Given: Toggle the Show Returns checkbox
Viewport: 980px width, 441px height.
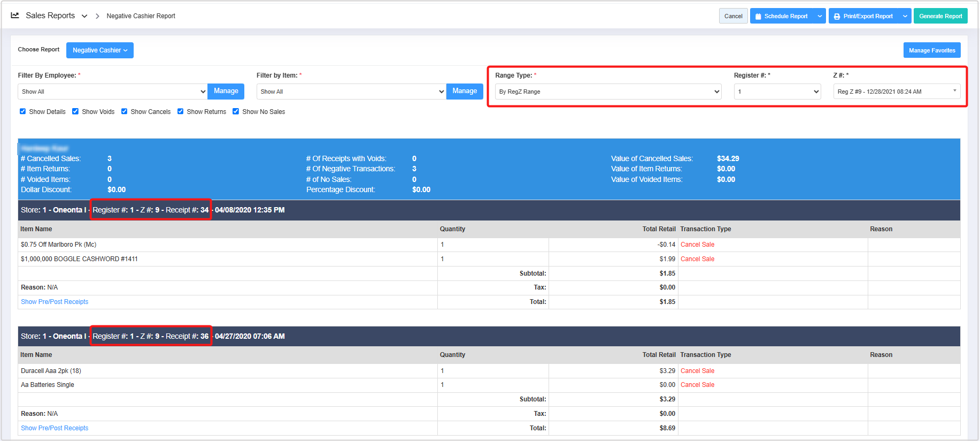Looking at the screenshot, I should 180,111.
